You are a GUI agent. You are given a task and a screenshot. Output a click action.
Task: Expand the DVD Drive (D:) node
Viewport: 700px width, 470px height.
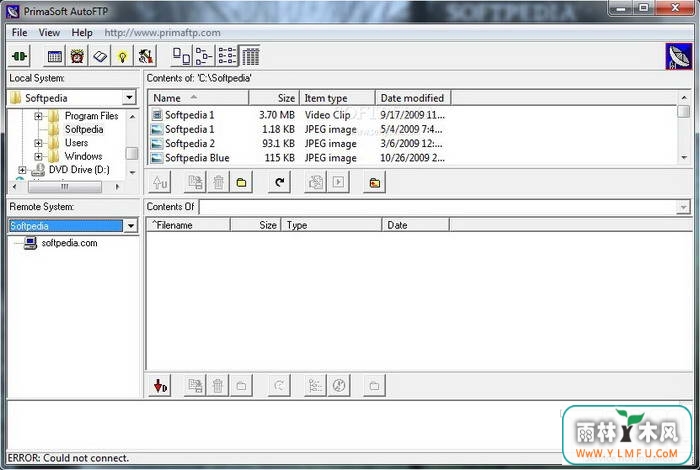coord(22,170)
